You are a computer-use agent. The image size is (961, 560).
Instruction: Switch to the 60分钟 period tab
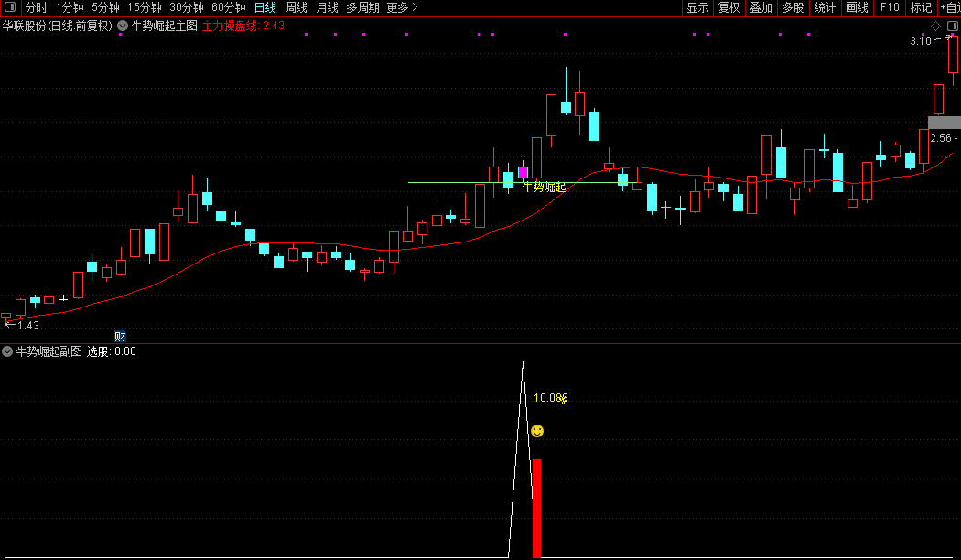tap(229, 7)
